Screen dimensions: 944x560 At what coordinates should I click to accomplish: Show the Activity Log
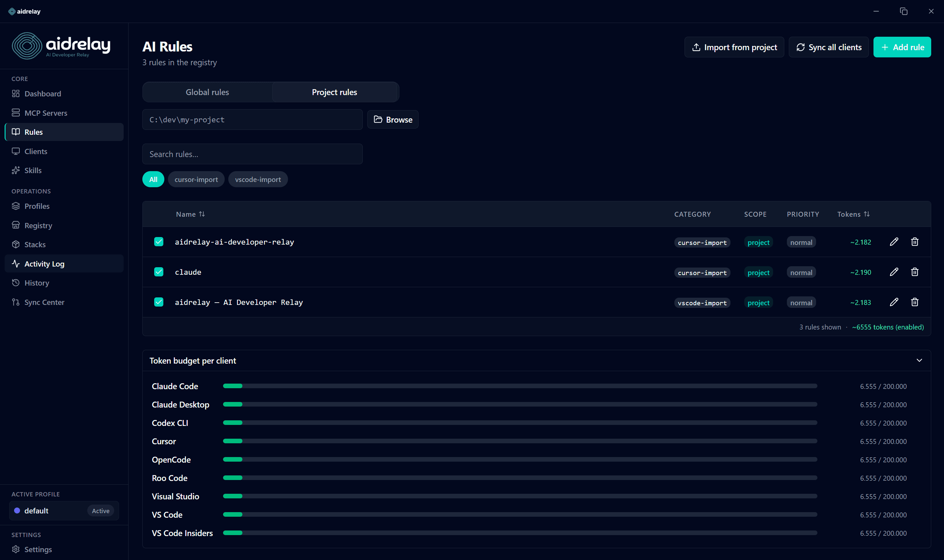[64, 264]
